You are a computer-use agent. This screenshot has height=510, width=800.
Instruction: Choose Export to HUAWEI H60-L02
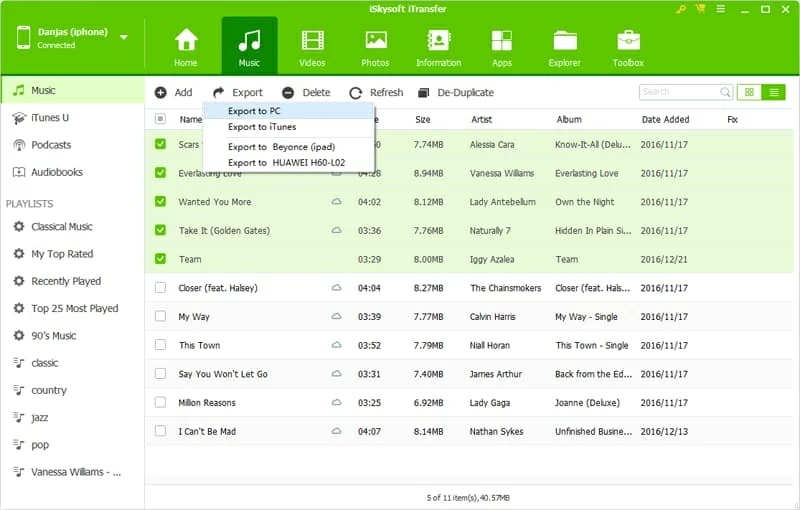coord(286,162)
